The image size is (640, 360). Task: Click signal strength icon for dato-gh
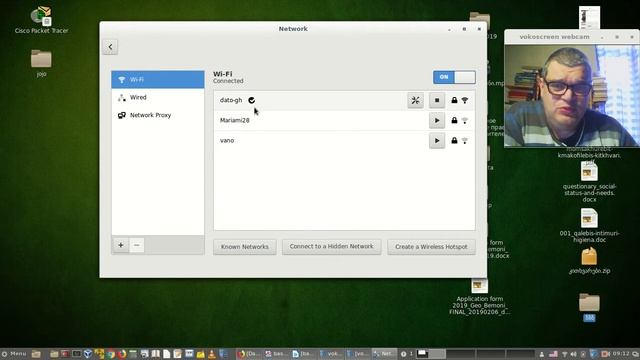464,100
